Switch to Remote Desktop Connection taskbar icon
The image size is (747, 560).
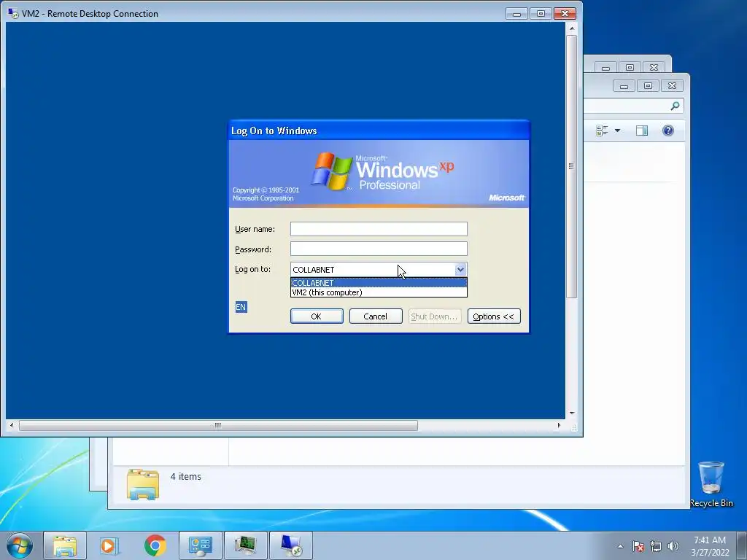[291, 545]
